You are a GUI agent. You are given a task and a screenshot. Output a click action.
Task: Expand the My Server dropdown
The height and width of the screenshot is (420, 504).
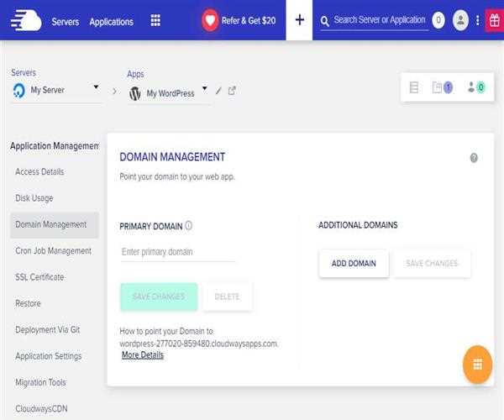tap(96, 87)
